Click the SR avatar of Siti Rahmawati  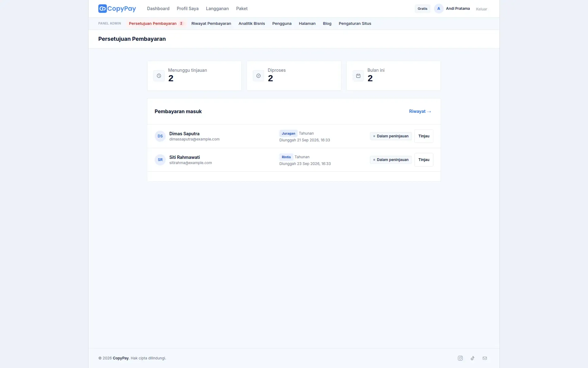pyautogui.click(x=160, y=160)
